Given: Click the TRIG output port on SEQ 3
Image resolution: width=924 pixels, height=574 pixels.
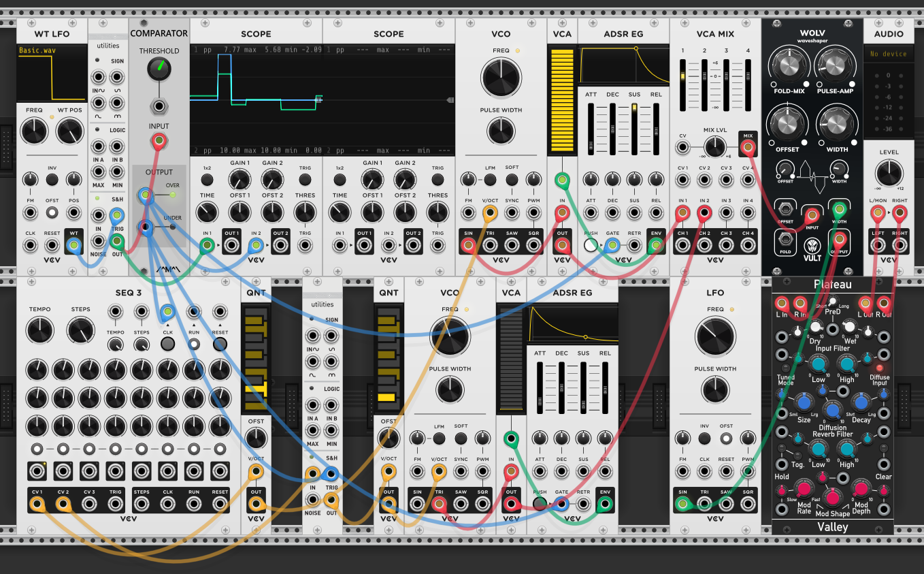Looking at the screenshot, I should point(116,505).
